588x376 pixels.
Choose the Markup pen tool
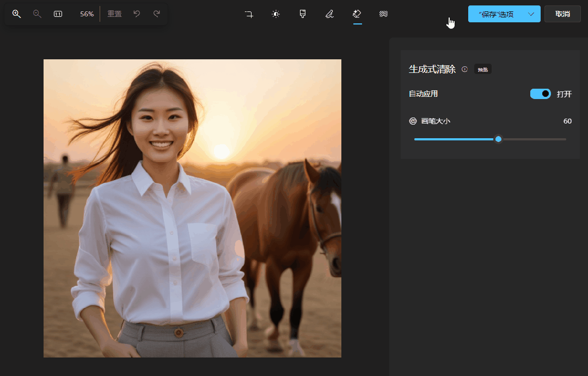point(329,14)
